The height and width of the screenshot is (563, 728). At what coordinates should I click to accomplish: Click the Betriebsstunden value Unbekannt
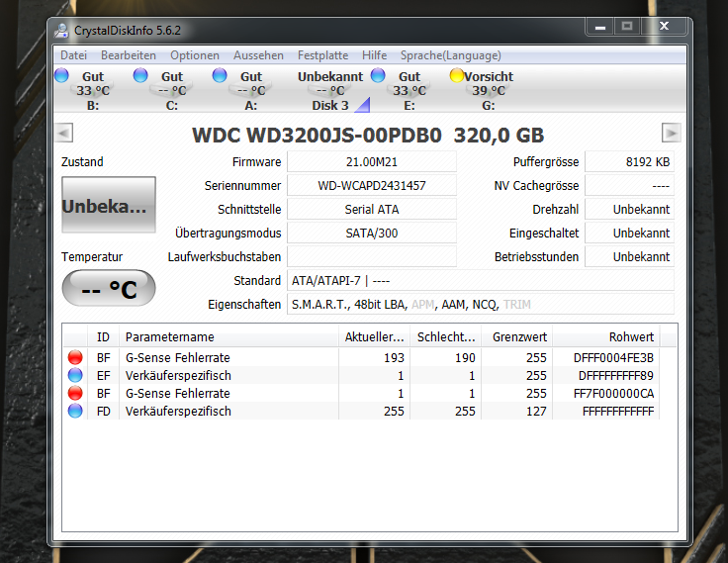pyautogui.click(x=629, y=257)
